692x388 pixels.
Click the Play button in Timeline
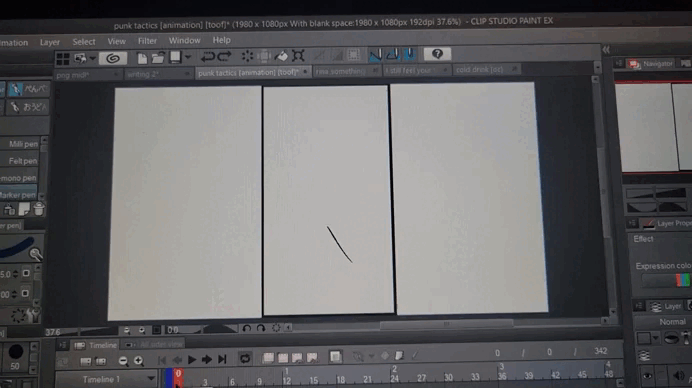pos(192,360)
